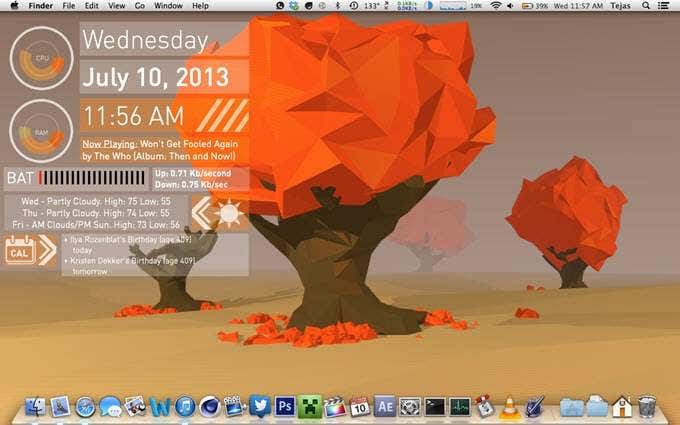
Task: Open Final Cut Pro in dock
Action: (335, 407)
